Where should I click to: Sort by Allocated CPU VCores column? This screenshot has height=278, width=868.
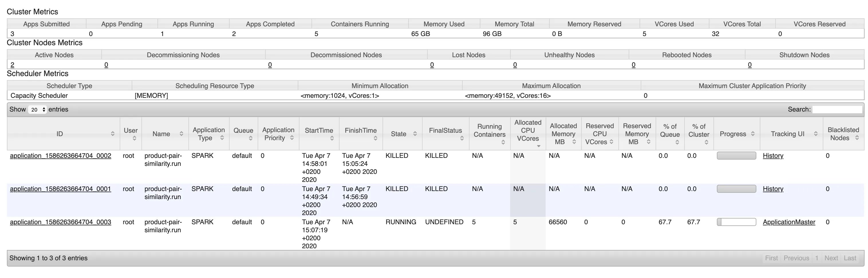coord(528,134)
